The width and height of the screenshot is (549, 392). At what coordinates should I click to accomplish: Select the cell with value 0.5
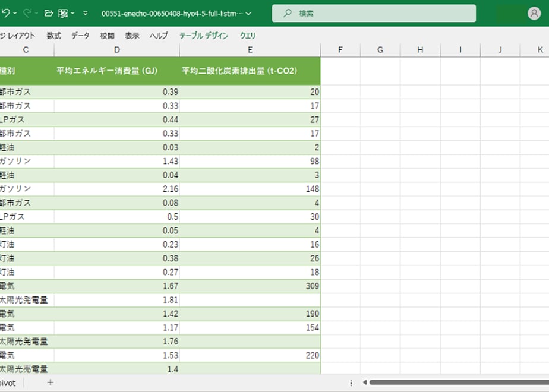(x=117, y=217)
